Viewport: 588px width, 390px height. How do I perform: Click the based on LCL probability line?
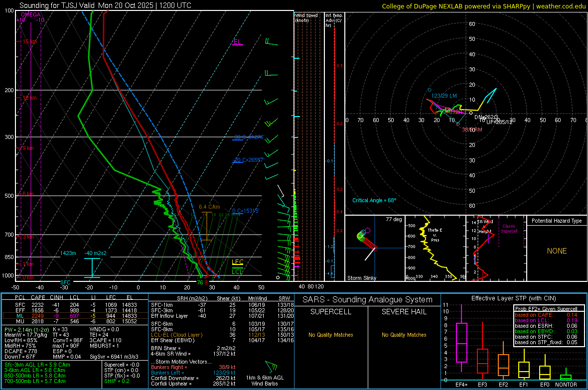[546, 320]
